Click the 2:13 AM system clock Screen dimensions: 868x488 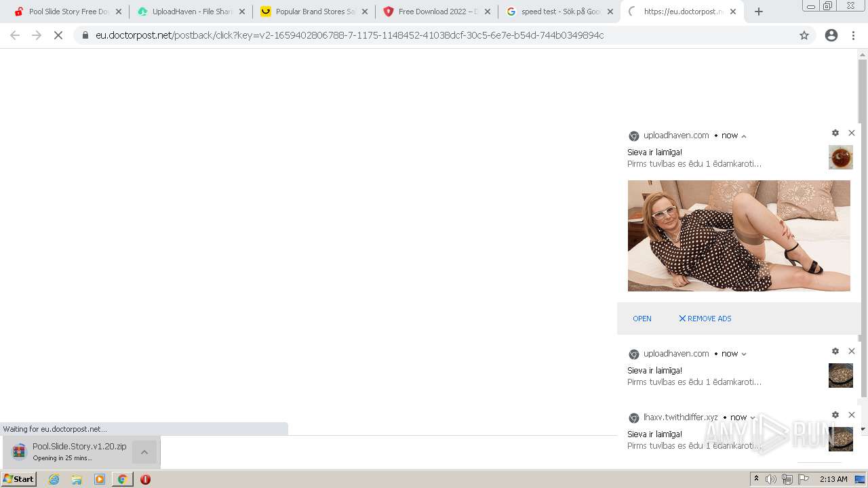[833, 479]
